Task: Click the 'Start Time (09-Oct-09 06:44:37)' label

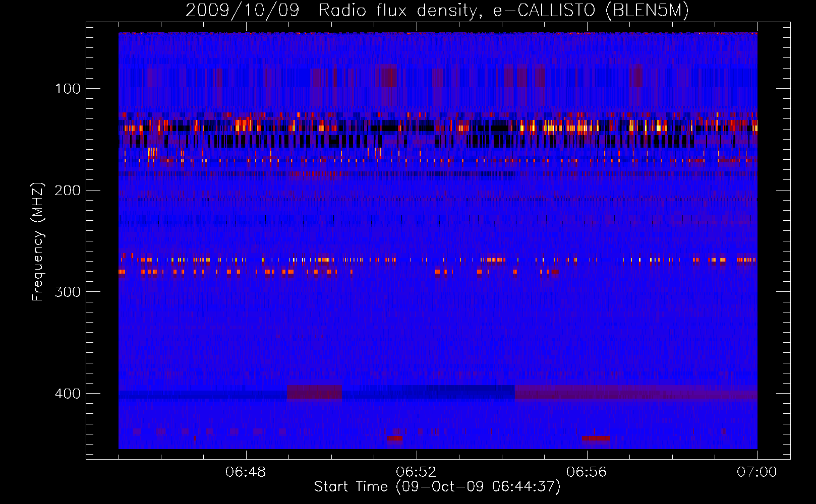Action: 437,486
